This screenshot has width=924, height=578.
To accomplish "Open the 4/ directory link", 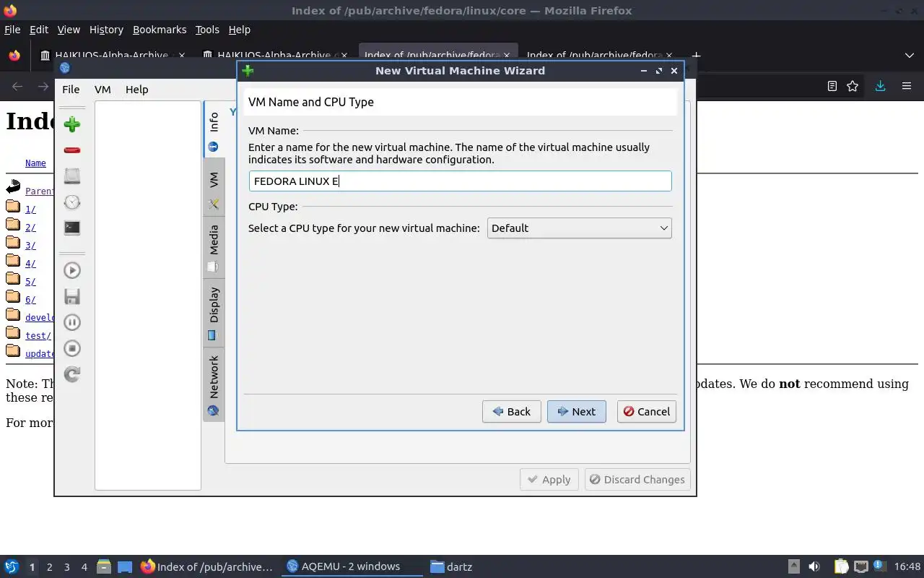I will click(x=30, y=264).
